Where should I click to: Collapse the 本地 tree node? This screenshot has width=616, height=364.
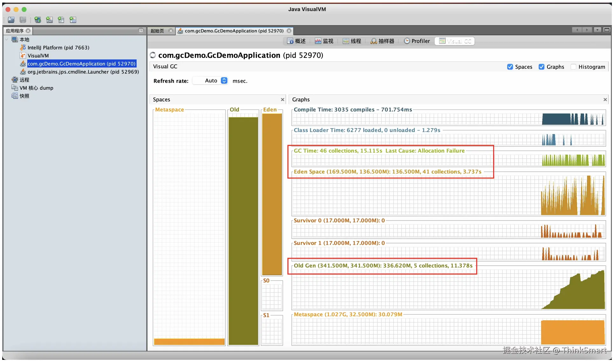pos(7,39)
